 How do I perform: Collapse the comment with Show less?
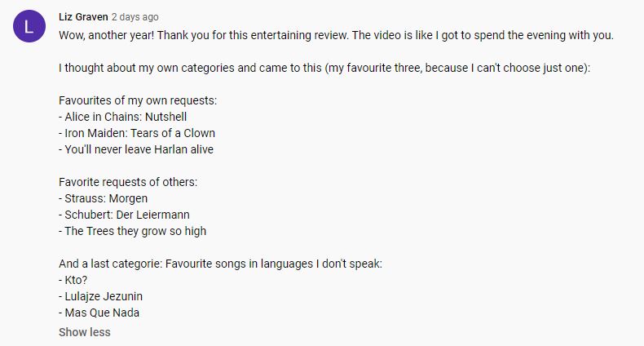84,332
